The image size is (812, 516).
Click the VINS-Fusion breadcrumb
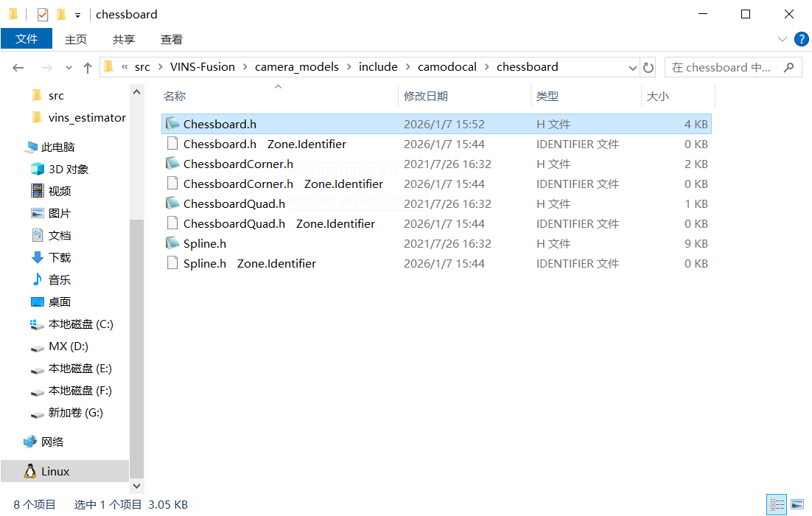click(203, 67)
